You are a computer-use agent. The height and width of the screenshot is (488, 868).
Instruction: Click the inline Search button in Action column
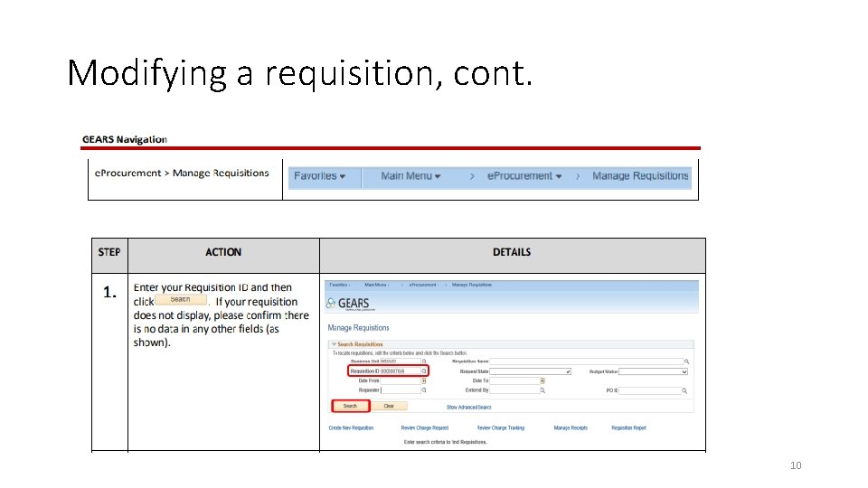tap(181, 300)
